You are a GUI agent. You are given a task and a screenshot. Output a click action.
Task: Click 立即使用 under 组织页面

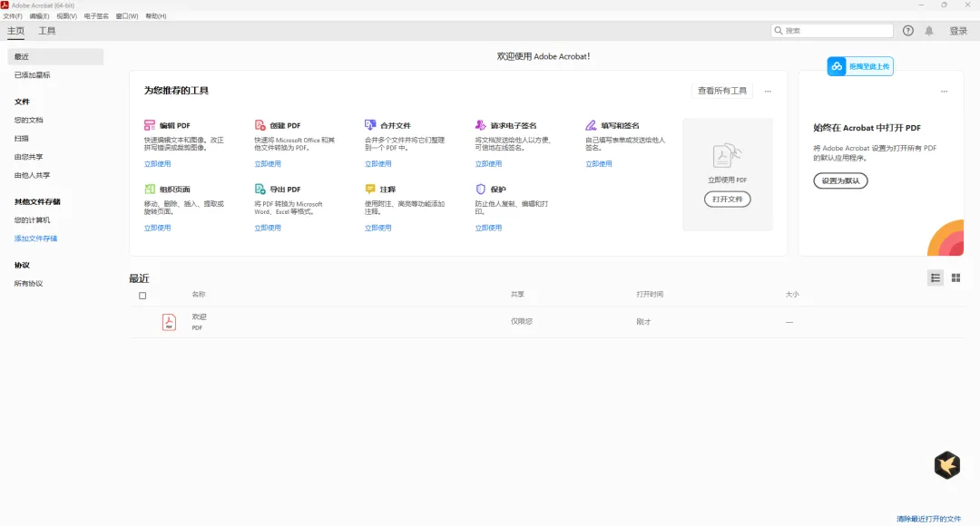(157, 228)
